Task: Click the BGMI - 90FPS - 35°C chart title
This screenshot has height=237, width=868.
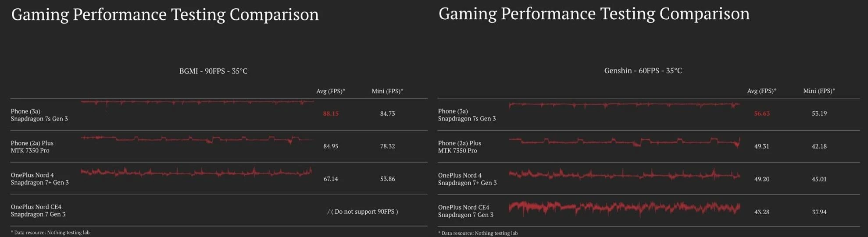Action: tap(213, 71)
